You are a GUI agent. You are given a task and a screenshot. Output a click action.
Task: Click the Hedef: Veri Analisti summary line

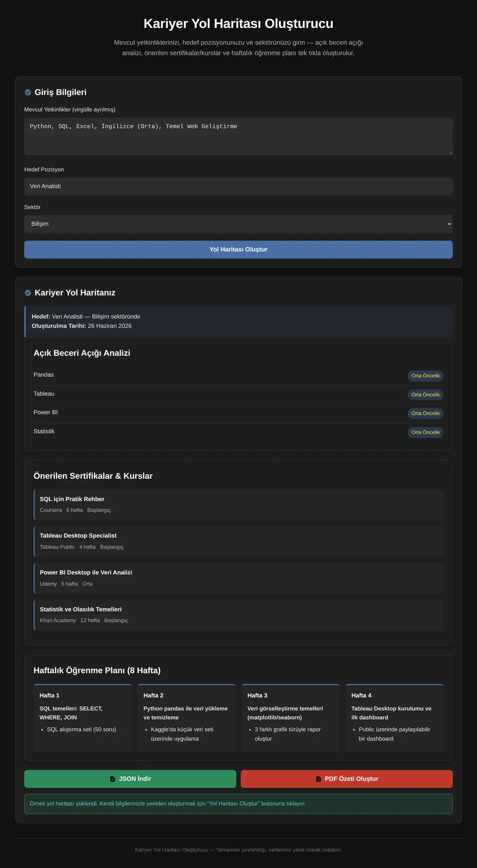click(x=86, y=317)
